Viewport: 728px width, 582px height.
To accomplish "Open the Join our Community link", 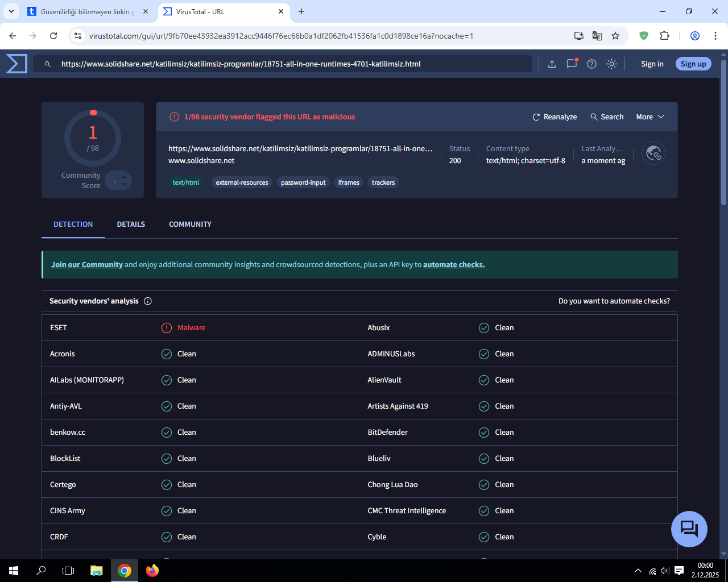I will (x=87, y=265).
